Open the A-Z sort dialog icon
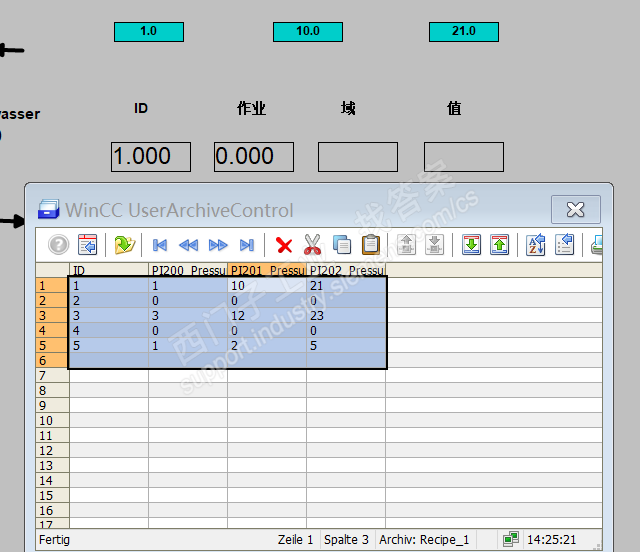Image resolution: width=640 pixels, height=552 pixels. click(x=536, y=245)
